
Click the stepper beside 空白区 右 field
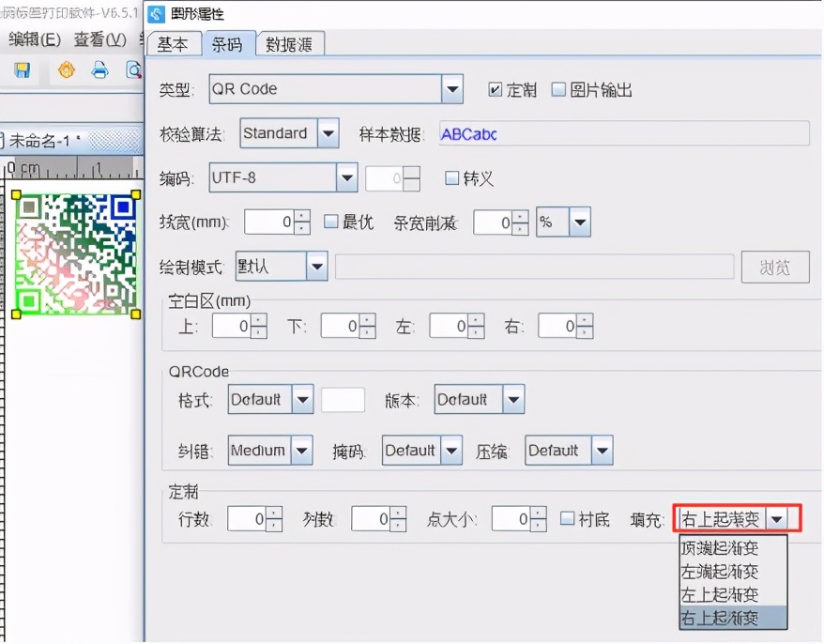(585, 327)
